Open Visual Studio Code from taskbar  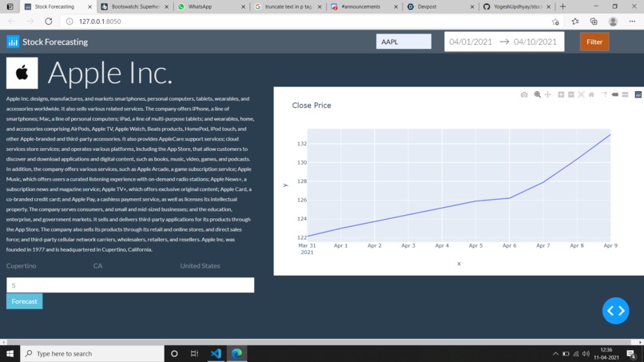tap(216, 353)
